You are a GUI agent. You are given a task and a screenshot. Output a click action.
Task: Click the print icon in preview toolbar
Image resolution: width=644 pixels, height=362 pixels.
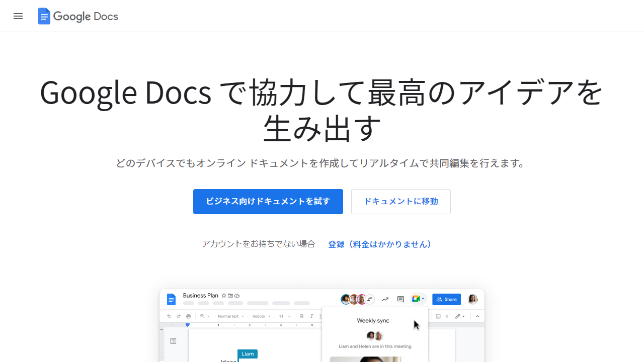click(x=188, y=316)
